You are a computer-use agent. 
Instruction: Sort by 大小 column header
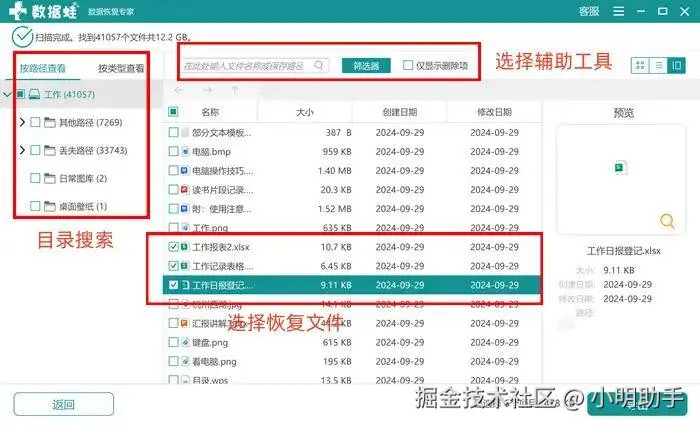click(305, 112)
